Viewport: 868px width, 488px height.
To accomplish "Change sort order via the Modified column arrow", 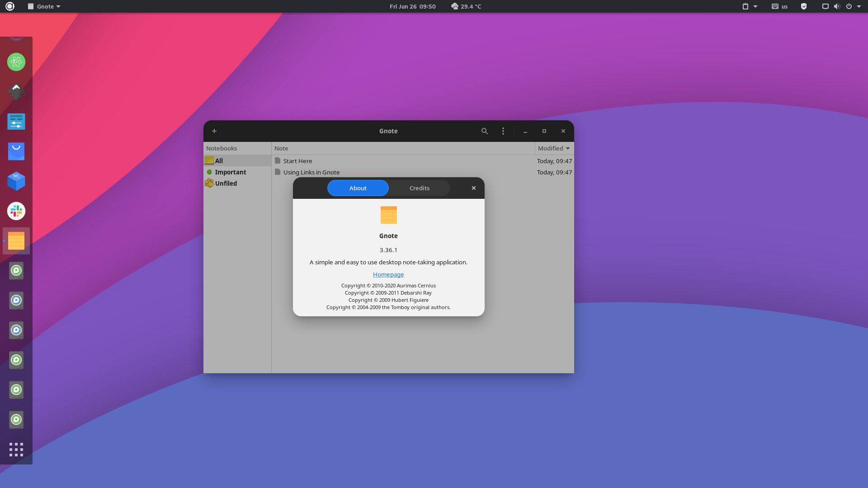I will pyautogui.click(x=568, y=148).
